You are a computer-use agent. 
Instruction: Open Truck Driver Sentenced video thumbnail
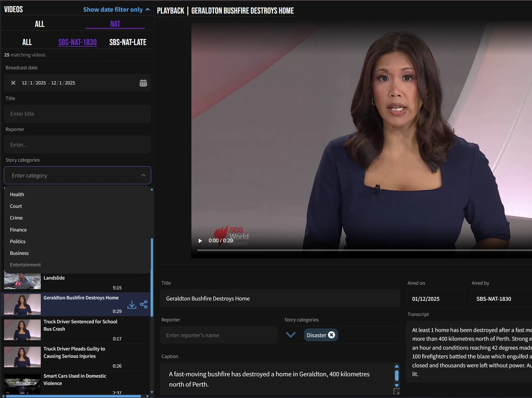coord(22,330)
